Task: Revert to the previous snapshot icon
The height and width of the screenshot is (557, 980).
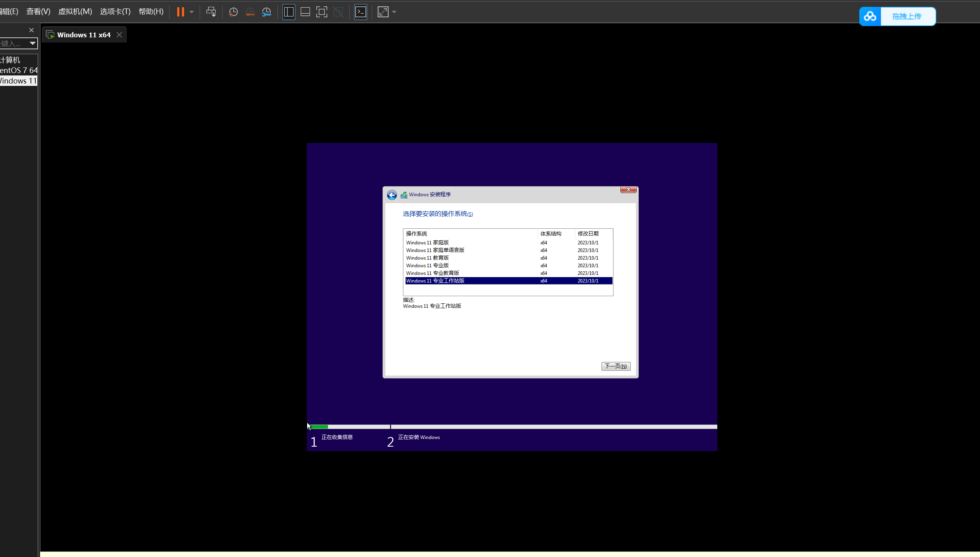Action: tap(250, 12)
